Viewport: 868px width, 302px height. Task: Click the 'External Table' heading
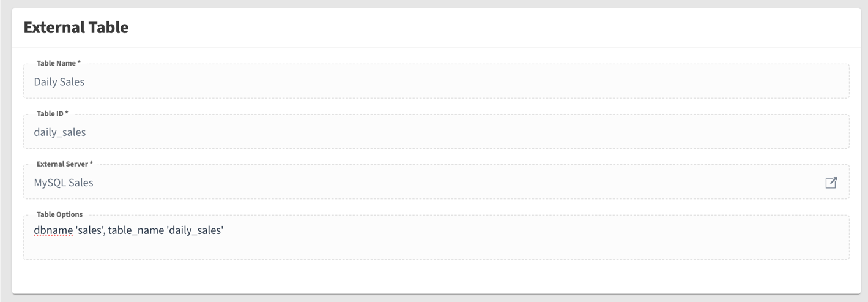coord(76,28)
